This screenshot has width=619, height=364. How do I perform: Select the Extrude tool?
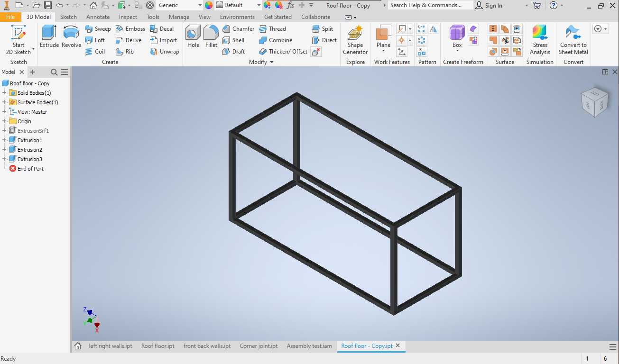pos(49,37)
